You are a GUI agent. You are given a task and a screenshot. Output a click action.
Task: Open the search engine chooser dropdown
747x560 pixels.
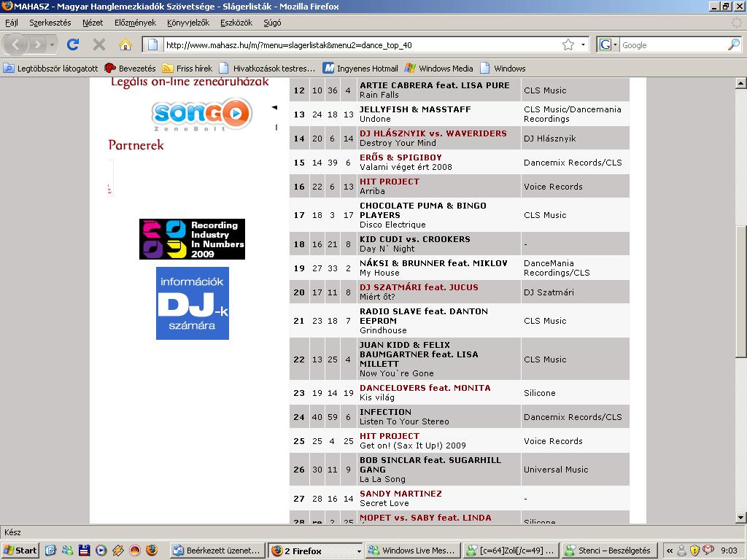tap(615, 44)
